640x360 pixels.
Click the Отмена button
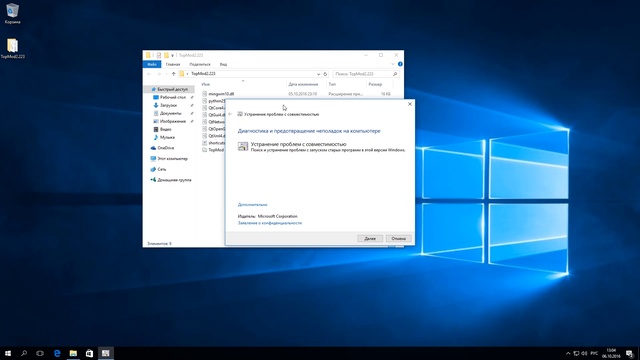click(x=398, y=238)
